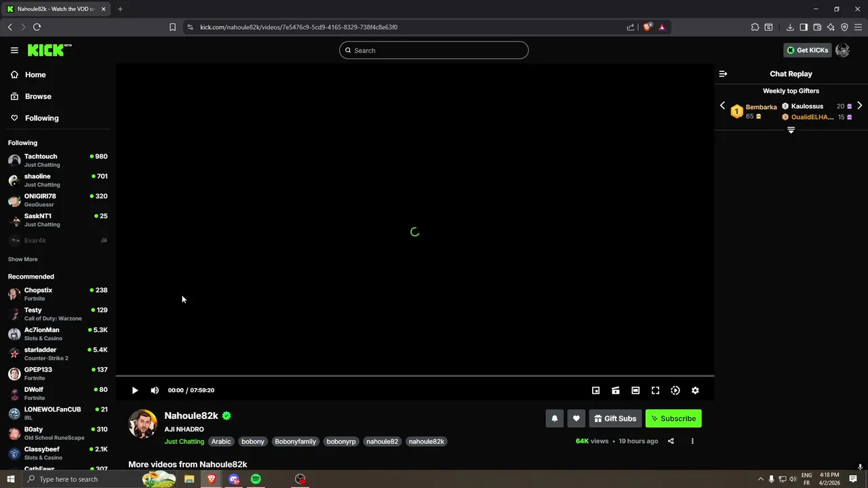This screenshot has width=868, height=488.
Task: Mute the video player volume
Action: pos(155,390)
